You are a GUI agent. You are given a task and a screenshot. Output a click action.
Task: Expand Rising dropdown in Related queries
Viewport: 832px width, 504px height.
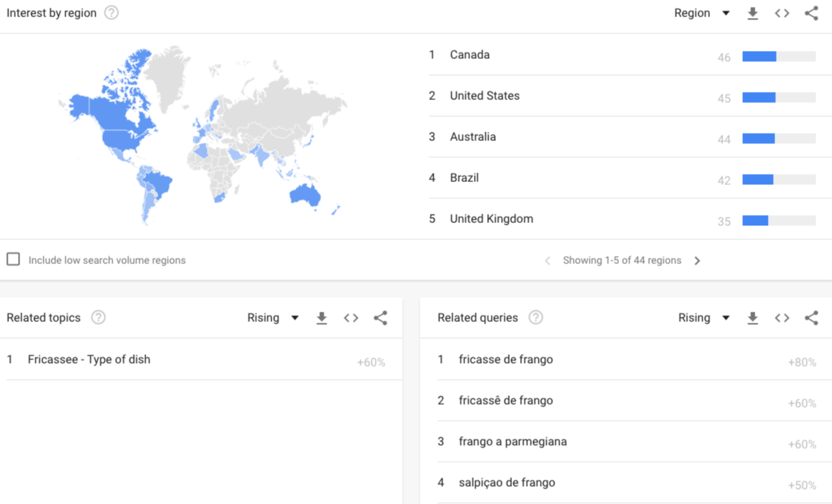704,318
